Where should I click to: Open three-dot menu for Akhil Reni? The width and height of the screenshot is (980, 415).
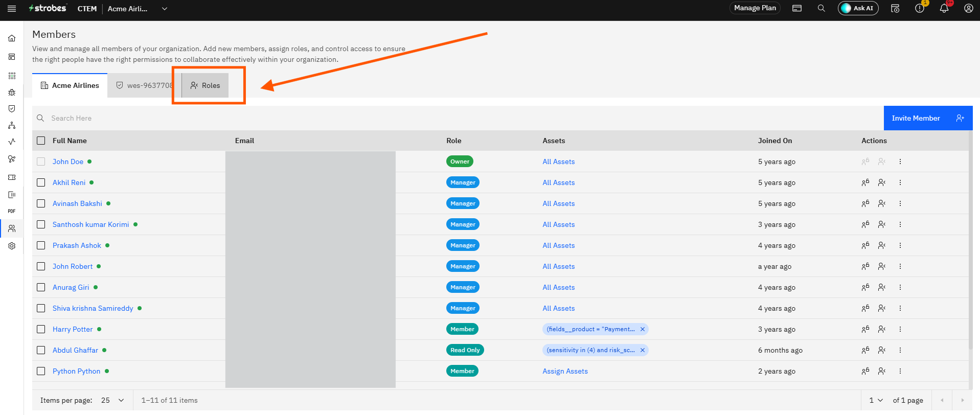(x=900, y=182)
